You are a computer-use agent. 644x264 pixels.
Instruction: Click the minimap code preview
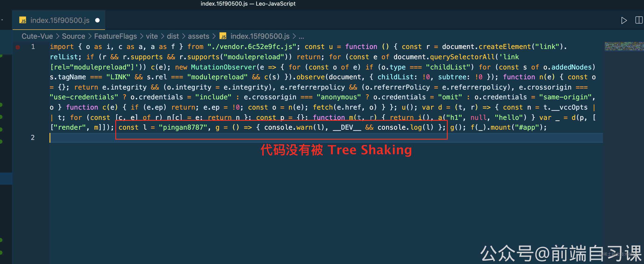[623, 46]
